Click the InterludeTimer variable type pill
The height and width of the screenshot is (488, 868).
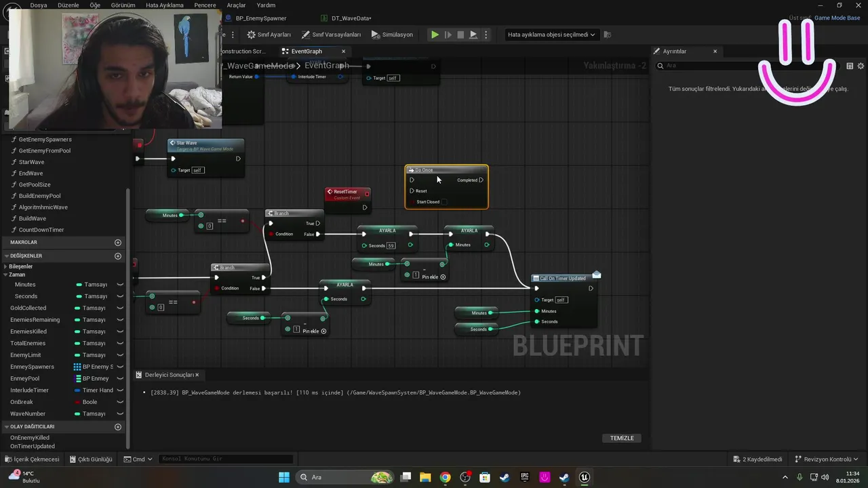78,390
